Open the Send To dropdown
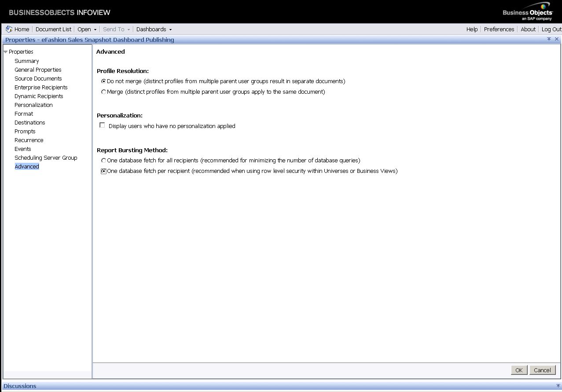 click(x=116, y=29)
